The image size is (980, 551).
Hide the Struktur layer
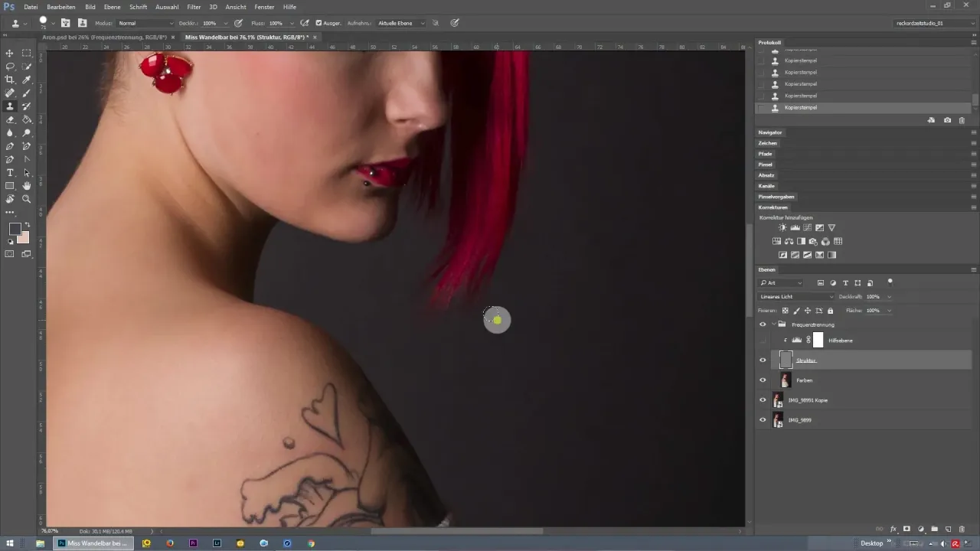coord(762,360)
